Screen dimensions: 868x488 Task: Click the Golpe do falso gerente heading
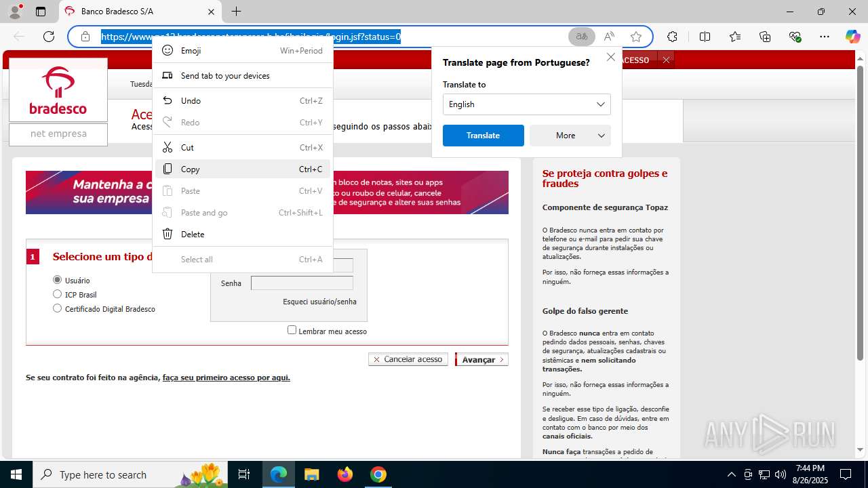pos(585,311)
